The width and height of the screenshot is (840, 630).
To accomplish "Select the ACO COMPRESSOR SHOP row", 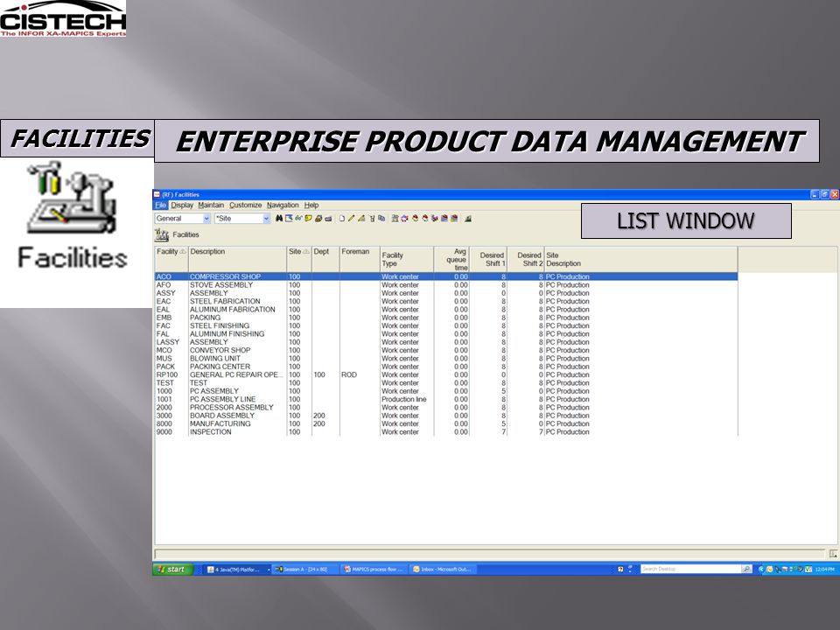I will point(446,277).
